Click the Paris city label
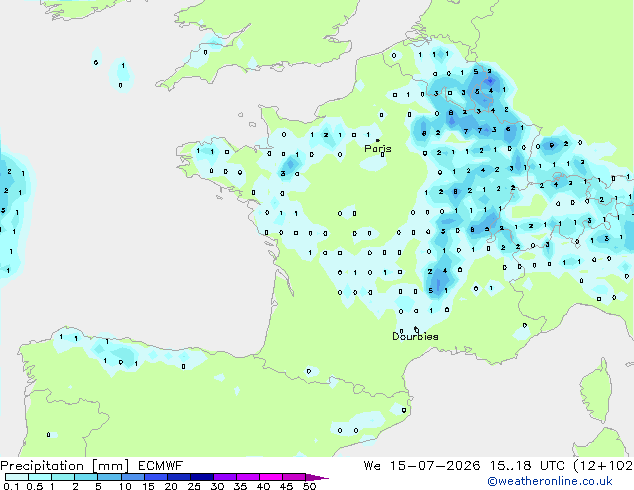 (378, 149)
